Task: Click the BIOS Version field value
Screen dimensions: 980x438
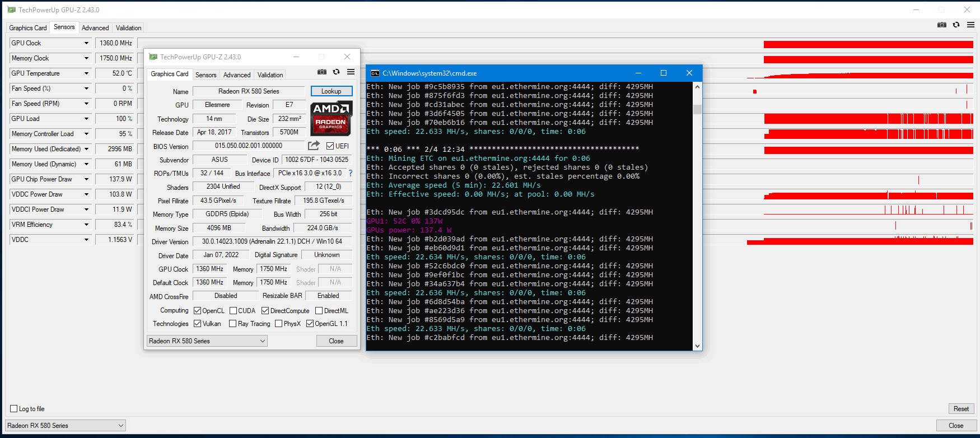Action: click(x=249, y=146)
